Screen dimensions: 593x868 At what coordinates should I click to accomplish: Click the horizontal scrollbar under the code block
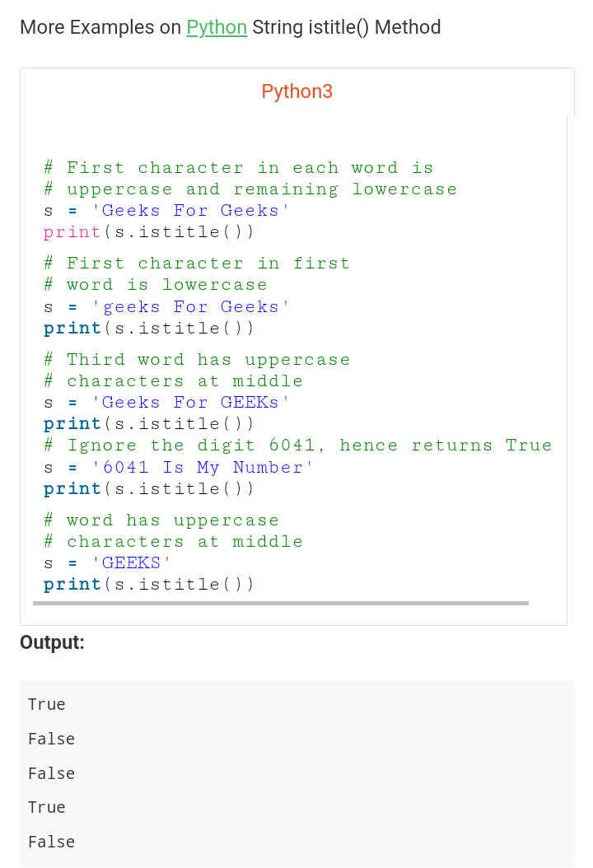point(281,603)
